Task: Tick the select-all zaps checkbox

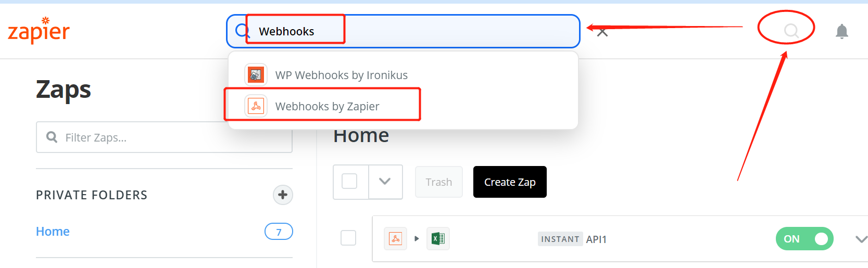Action: (349, 181)
